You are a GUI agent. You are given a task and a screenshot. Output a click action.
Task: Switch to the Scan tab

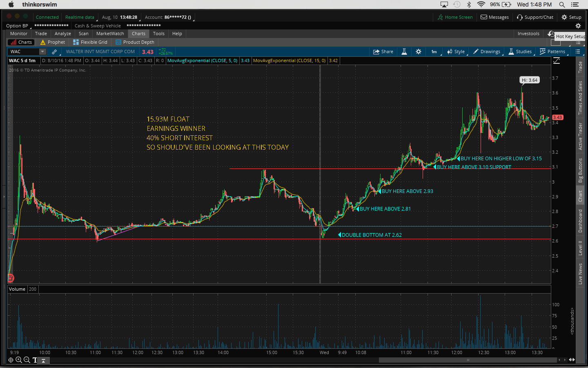pyautogui.click(x=84, y=34)
